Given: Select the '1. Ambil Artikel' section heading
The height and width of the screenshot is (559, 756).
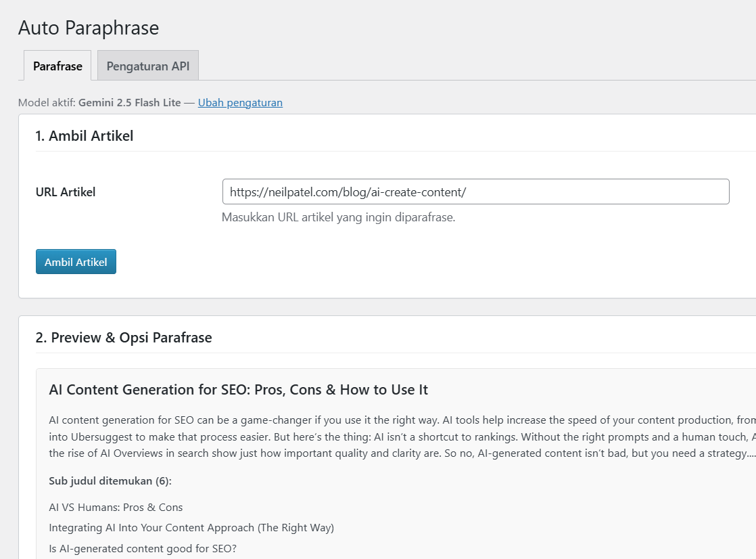Looking at the screenshot, I should tap(85, 136).
